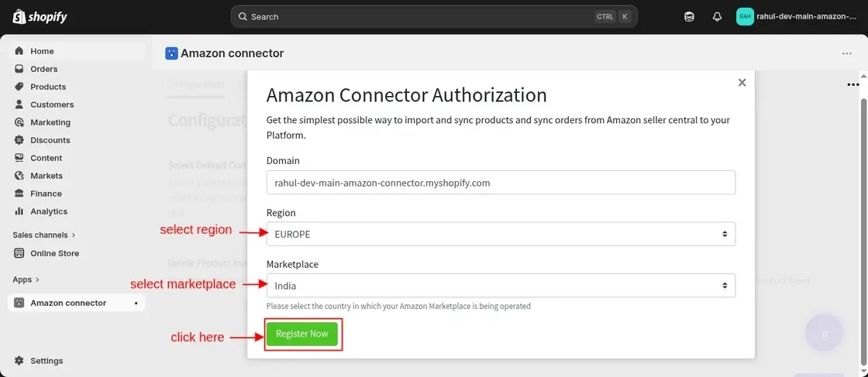Open Online Store sales channel
The image size is (868, 377).
click(x=54, y=253)
